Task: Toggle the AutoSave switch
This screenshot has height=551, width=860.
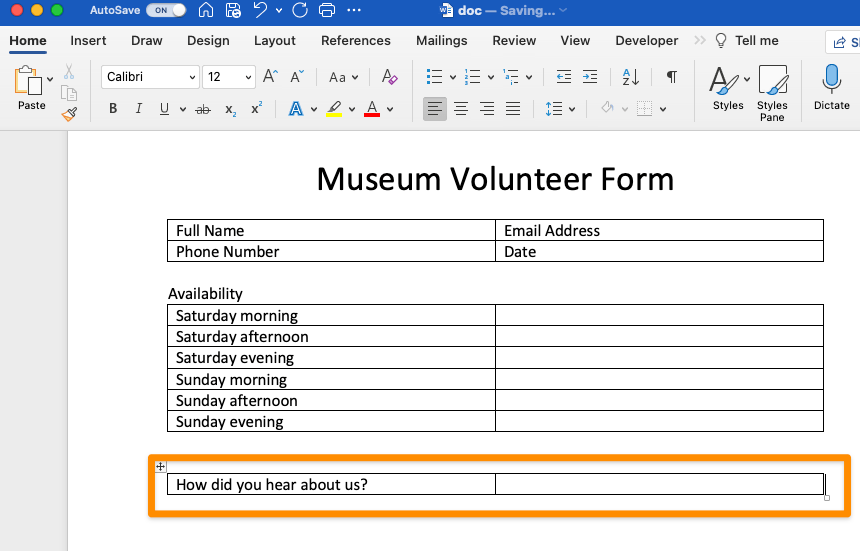Action: [x=165, y=11]
